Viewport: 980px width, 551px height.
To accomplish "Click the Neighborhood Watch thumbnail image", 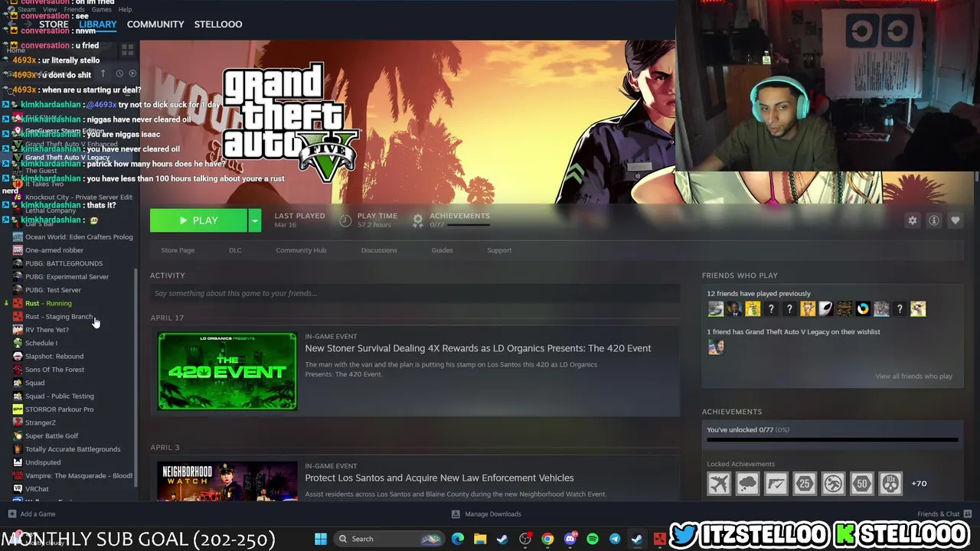I will [227, 481].
